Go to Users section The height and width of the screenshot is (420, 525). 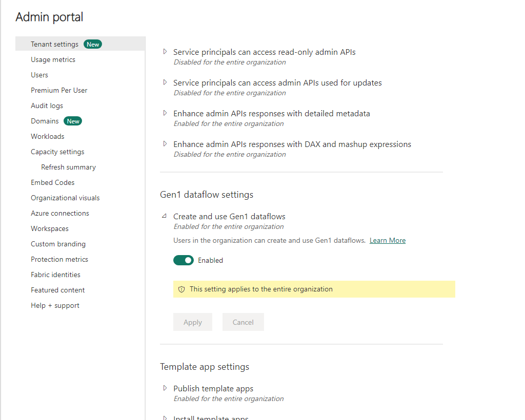(39, 75)
